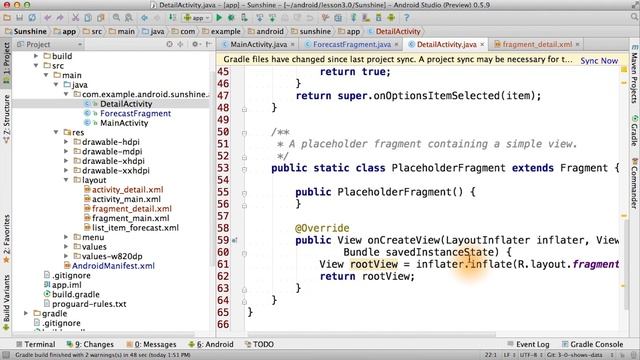The height and width of the screenshot is (360, 640).
Task: Click the Open folder toolbar icon
Action: [x=7, y=18]
